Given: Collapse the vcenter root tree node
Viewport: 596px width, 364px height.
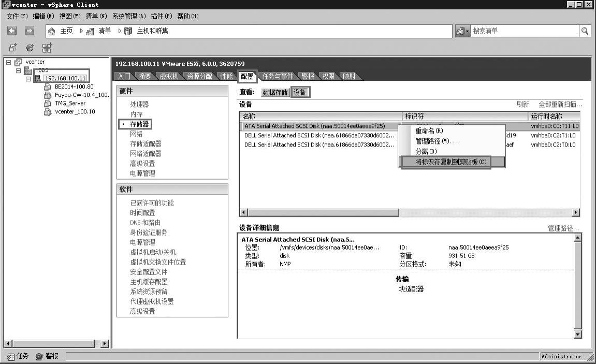Looking at the screenshot, I should point(8,62).
